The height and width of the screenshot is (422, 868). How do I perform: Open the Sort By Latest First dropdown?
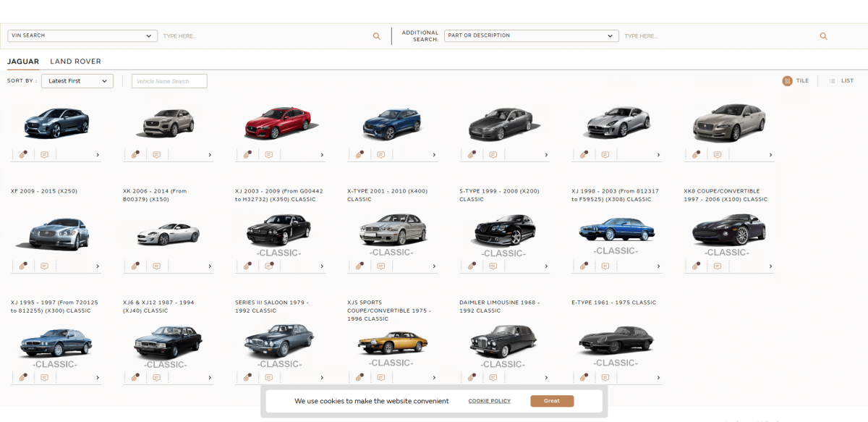[x=77, y=81]
